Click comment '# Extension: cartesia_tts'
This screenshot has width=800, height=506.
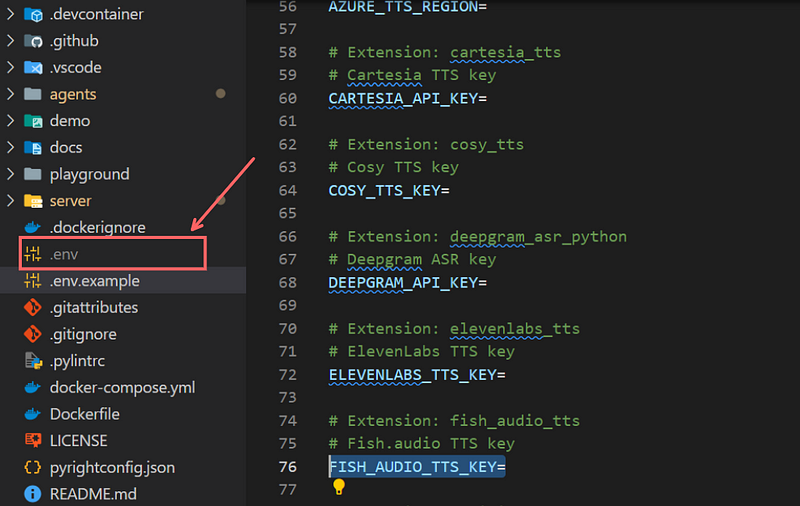click(445, 52)
